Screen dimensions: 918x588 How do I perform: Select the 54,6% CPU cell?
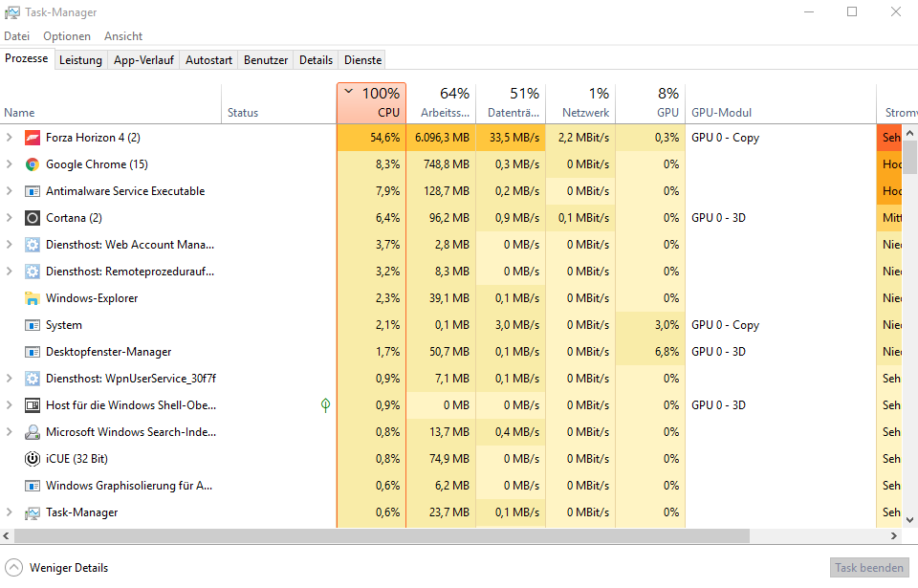[371, 138]
